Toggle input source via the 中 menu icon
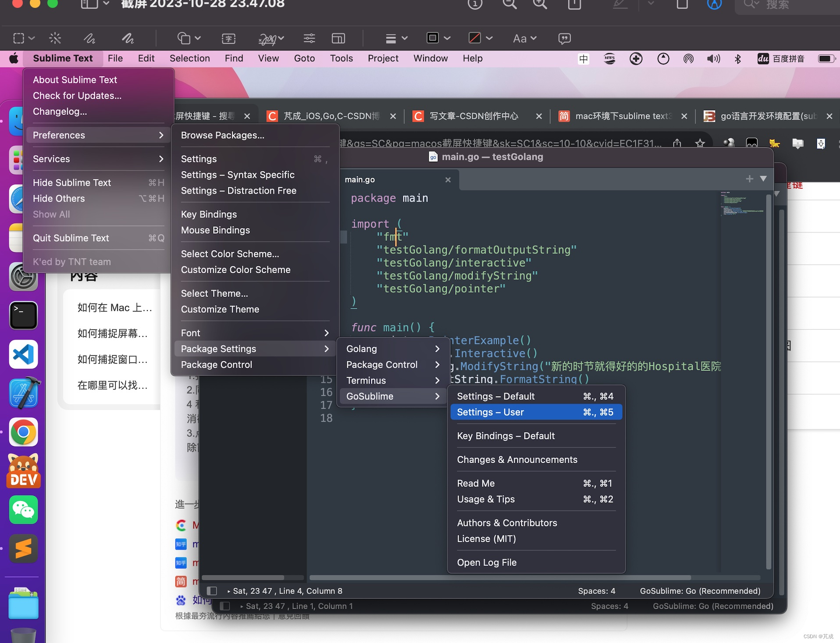Viewport: 840px width, 643px height. tap(584, 58)
